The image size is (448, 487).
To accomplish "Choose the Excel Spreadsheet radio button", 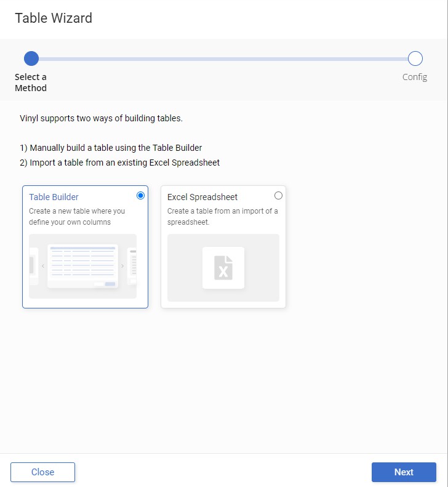I will [x=279, y=196].
